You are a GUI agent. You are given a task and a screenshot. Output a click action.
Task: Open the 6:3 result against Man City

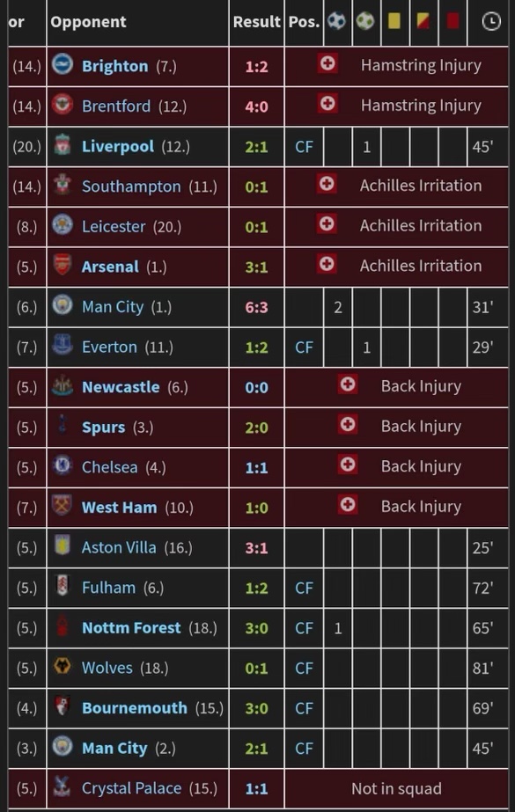pyautogui.click(x=256, y=307)
